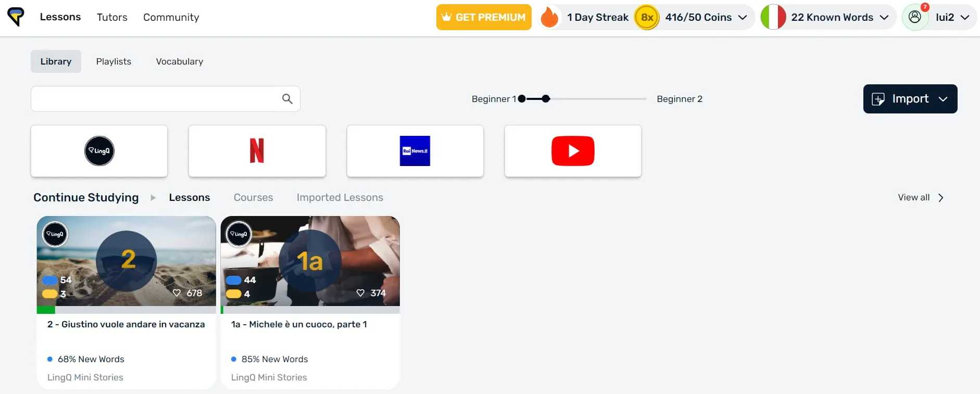Switch to the Playlists tab
Viewport: 980px width, 394px height.
coord(114,61)
